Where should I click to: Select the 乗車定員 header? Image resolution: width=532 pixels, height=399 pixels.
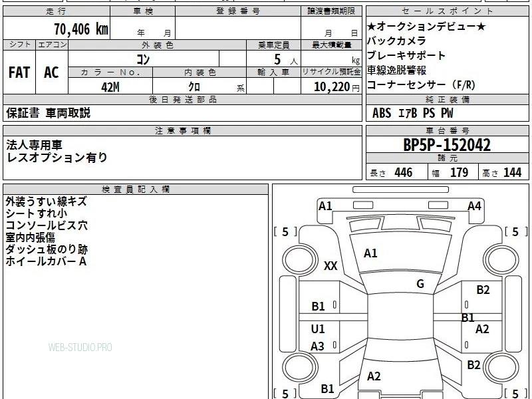[273, 45]
